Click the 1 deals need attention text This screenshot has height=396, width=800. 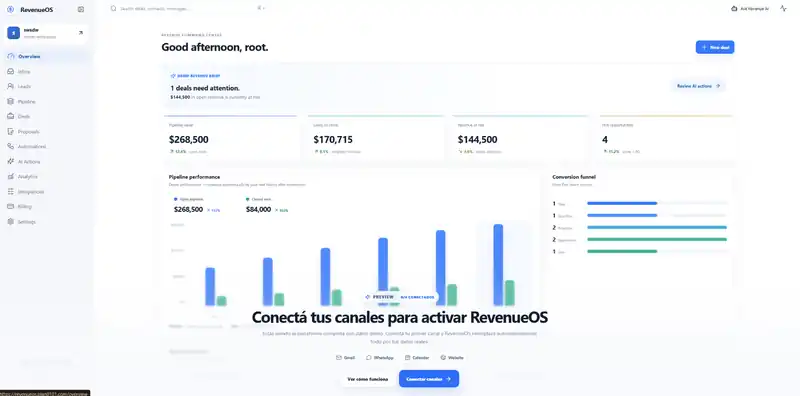pos(205,88)
